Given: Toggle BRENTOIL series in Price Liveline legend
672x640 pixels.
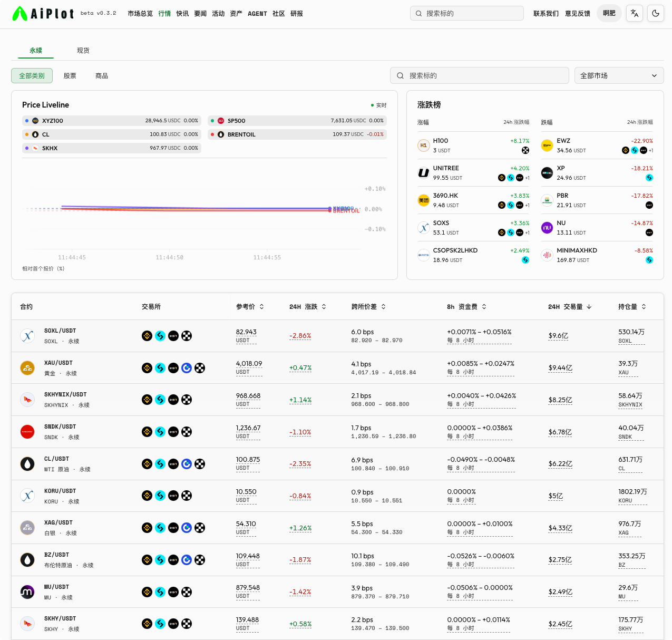Looking at the screenshot, I should 297,134.
